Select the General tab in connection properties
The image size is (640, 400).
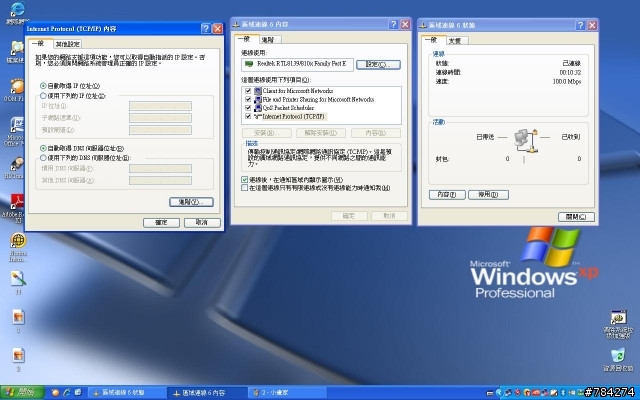pos(245,39)
